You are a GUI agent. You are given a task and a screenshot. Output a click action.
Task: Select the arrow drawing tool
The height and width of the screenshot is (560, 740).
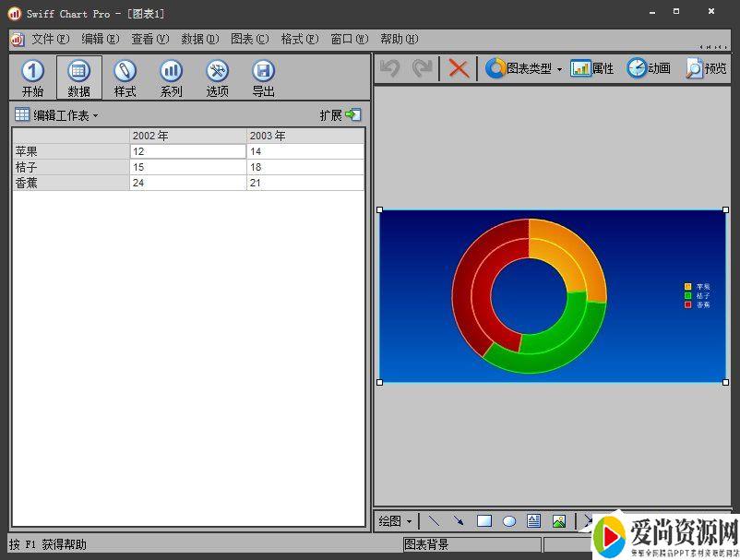tap(459, 521)
